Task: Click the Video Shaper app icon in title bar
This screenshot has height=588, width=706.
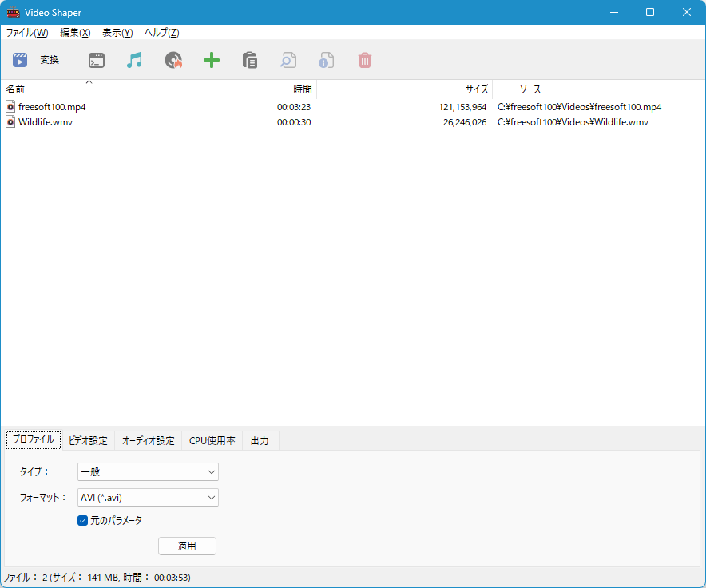Action: [x=13, y=12]
